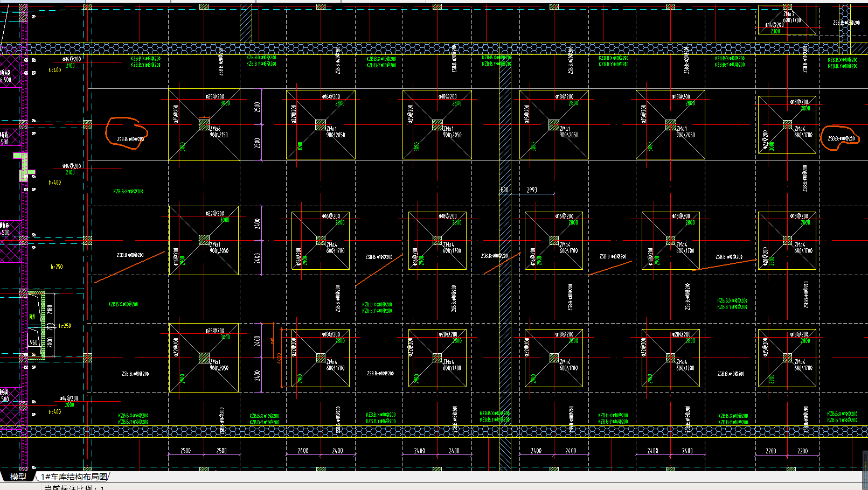This screenshot has height=490, width=868.
Task: Switch to the 模型 model tab
Action: pyautogui.click(x=18, y=477)
